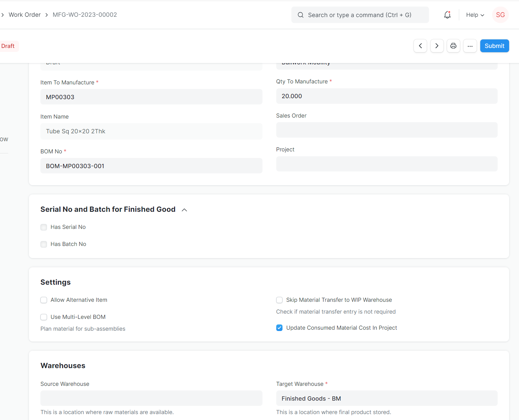Open the notifications bell
Screen dimensions: 519x420
[x=447, y=15]
